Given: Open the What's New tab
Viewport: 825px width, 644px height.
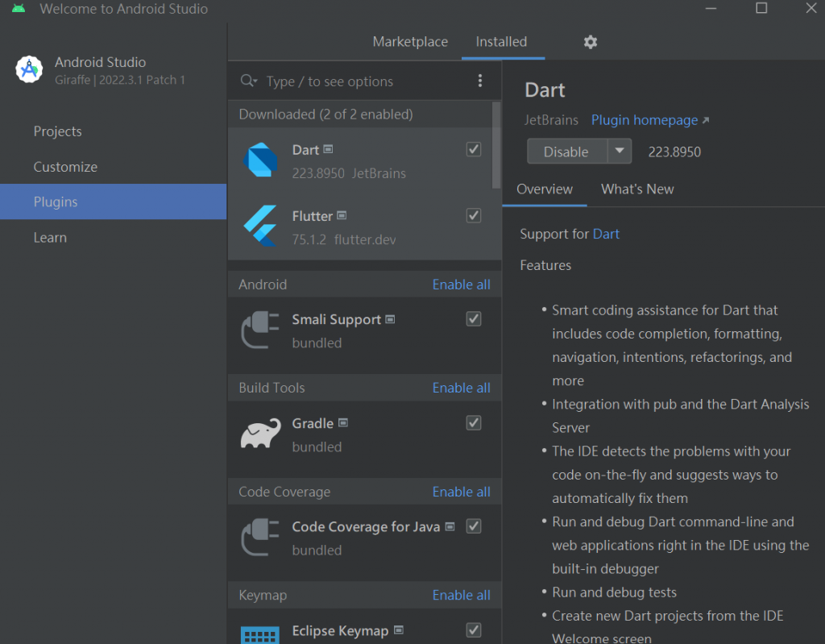Looking at the screenshot, I should [x=637, y=189].
